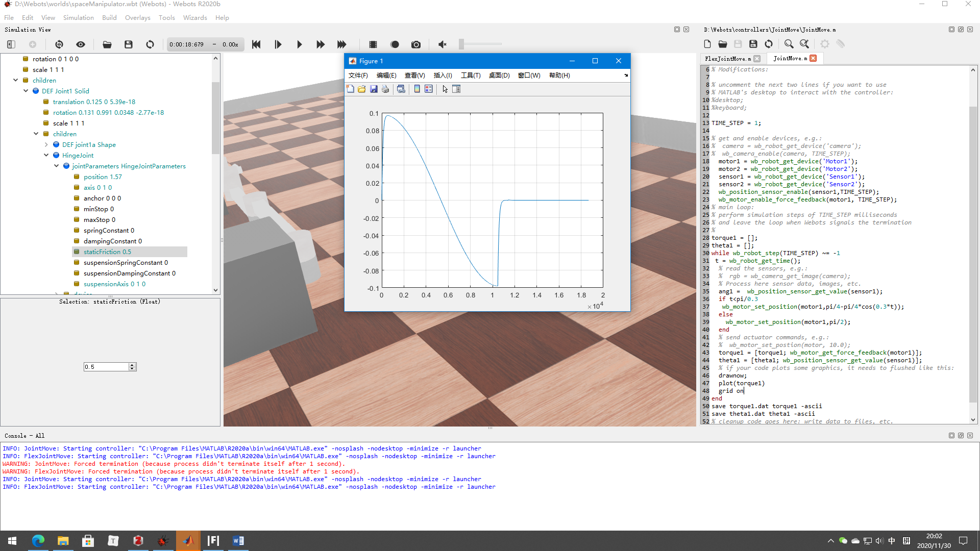Step the simulation one step
The width and height of the screenshot is (980, 551).
(278, 44)
